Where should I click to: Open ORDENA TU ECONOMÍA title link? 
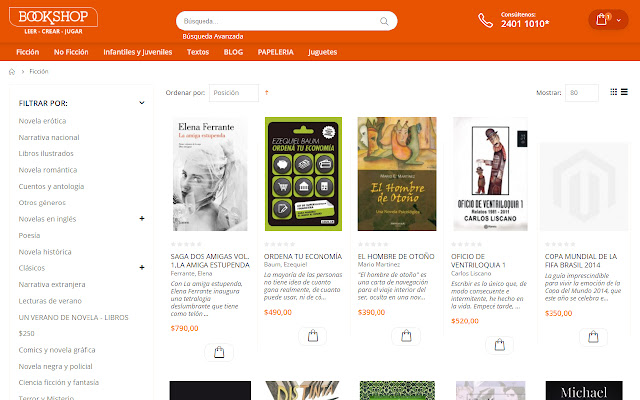coord(303,256)
